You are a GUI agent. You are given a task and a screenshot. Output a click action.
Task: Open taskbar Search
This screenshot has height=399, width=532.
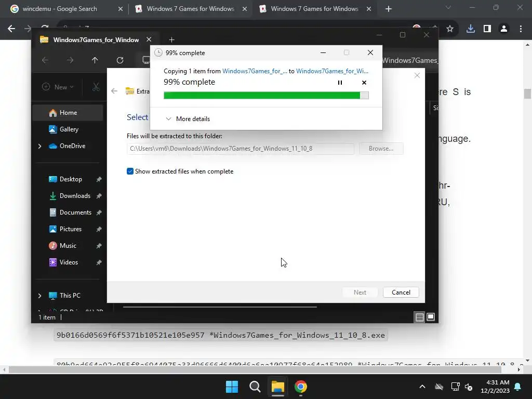tap(255, 387)
